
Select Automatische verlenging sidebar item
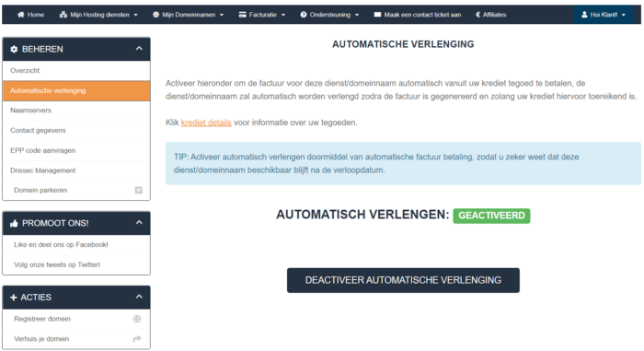76,90
